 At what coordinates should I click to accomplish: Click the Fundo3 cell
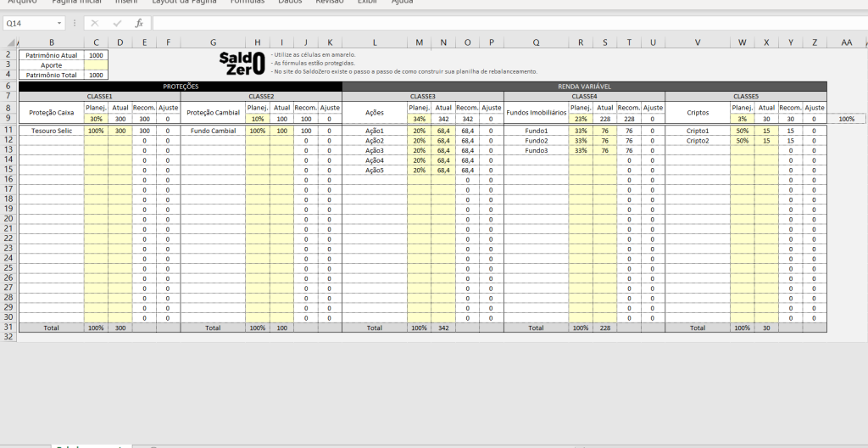coord(536,150)
